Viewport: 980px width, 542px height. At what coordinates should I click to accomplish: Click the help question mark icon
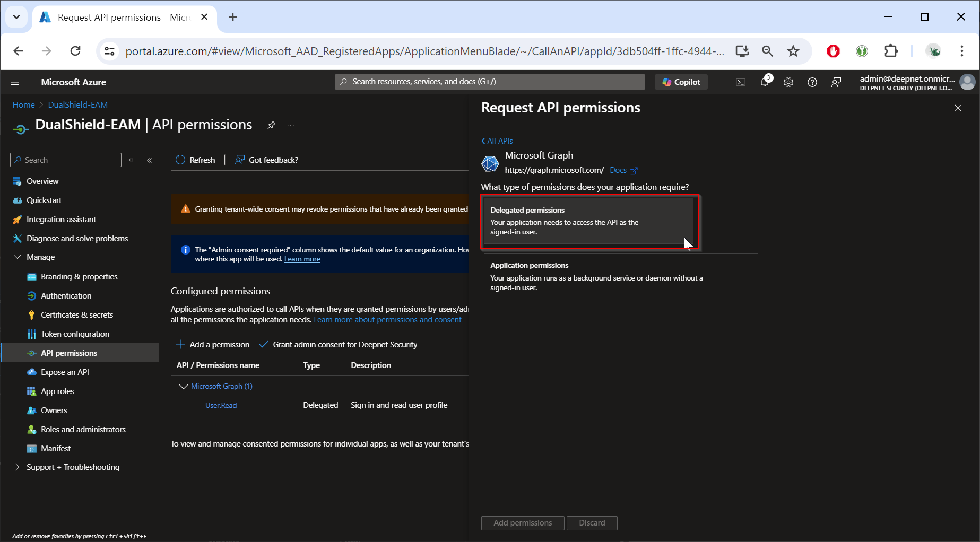point(812,82)
